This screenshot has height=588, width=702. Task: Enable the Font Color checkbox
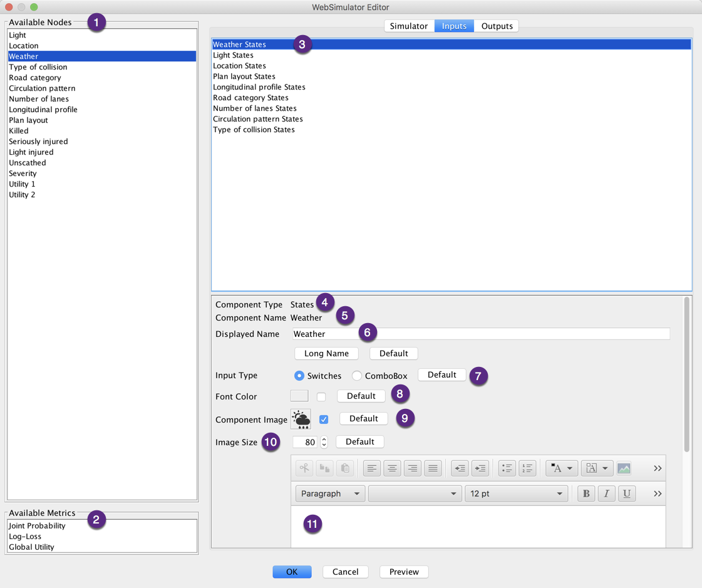(x=321, y=396)
